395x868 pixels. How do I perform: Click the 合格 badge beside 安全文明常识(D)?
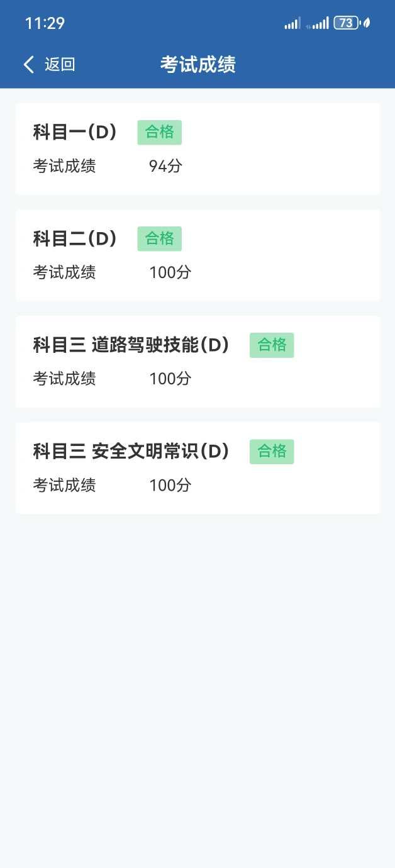[272, 451]
